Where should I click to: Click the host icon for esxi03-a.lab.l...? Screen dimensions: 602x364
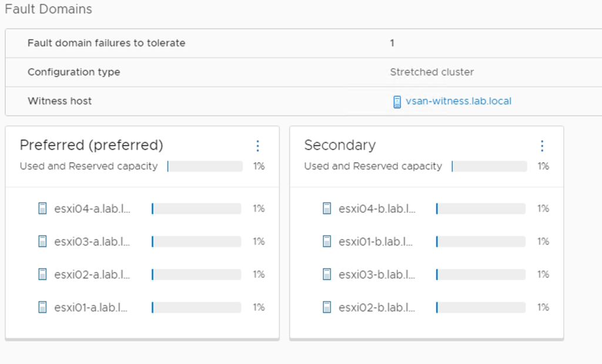tap(42, 241)
